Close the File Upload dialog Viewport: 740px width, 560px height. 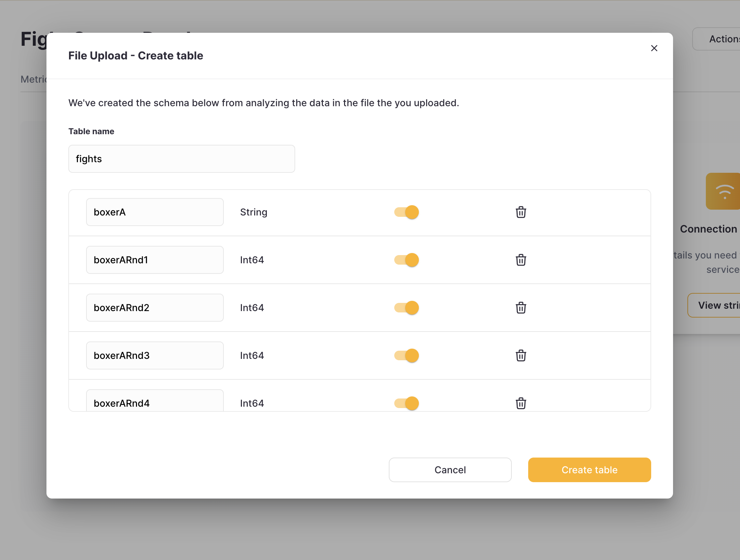click(654, 48)
